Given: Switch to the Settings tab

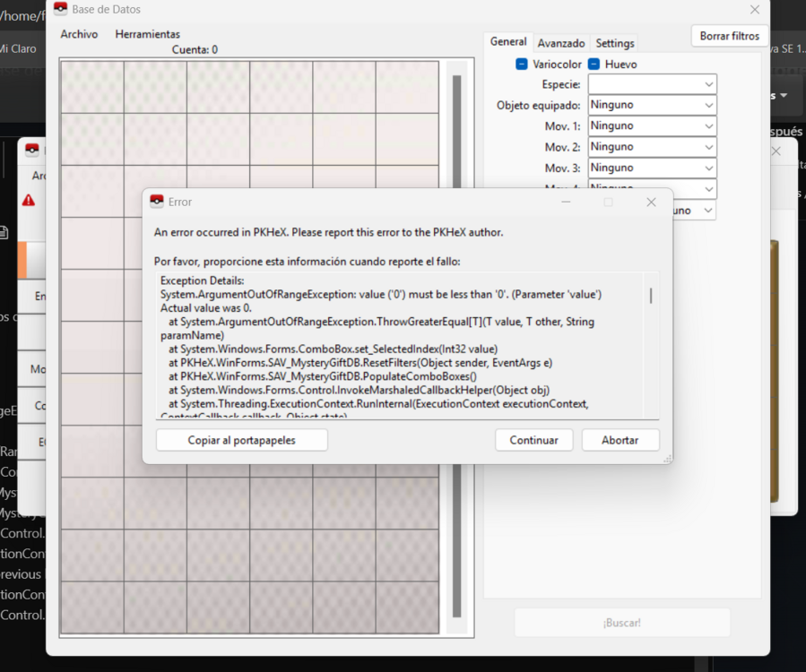Looking at the screenshot, I should [x=615, y=43].
